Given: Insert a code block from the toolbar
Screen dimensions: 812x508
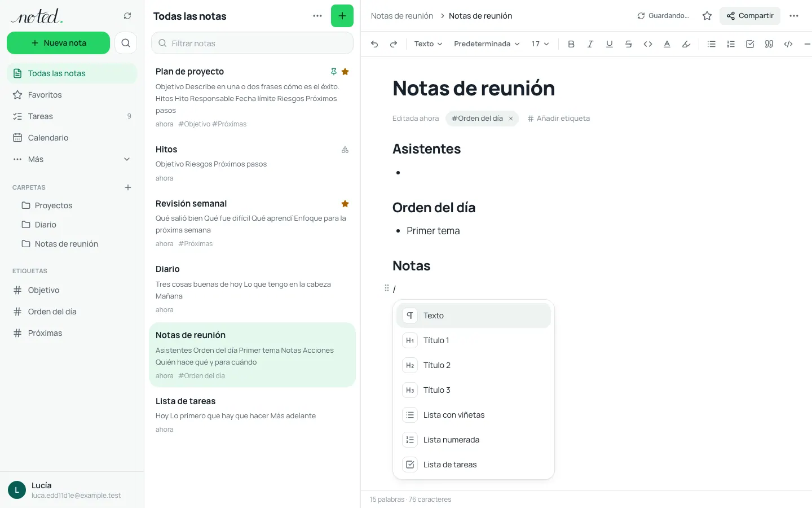Looking at the screenshot, I should [788, 44].
